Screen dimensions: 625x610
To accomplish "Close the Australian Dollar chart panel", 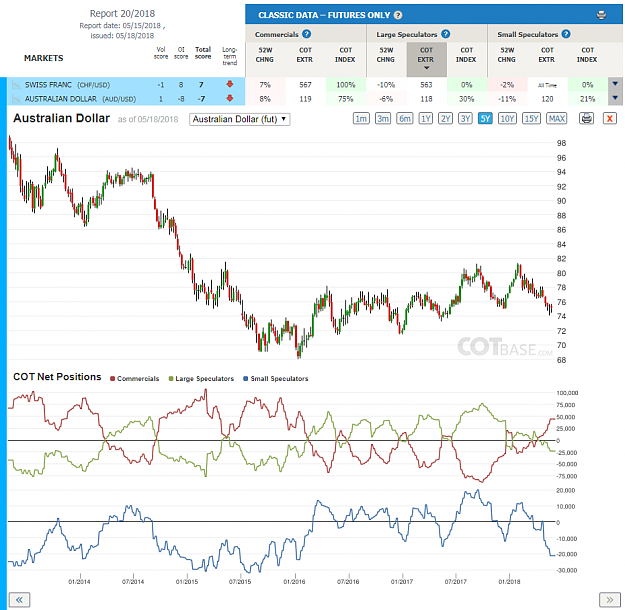I will (x=609, y=118).
